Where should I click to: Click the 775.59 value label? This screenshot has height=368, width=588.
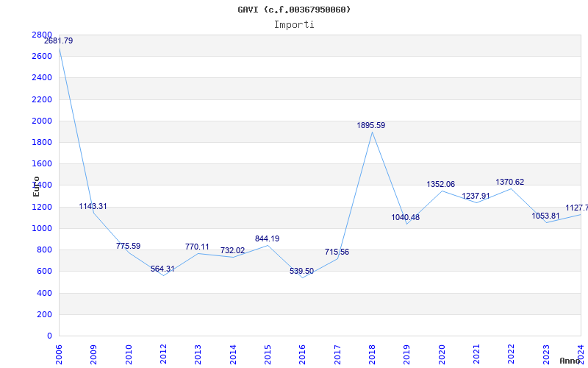pyautogui.click(x=128, y=247)
